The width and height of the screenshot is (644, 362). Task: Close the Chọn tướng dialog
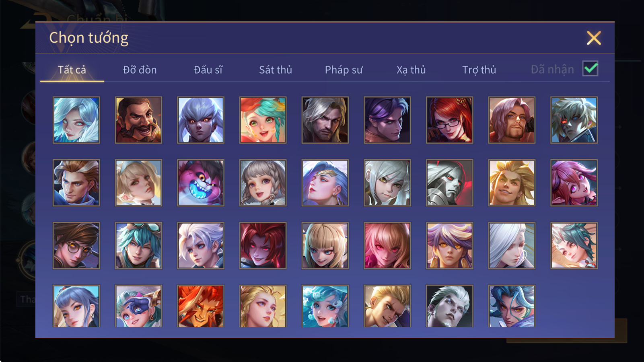[594, 38]
